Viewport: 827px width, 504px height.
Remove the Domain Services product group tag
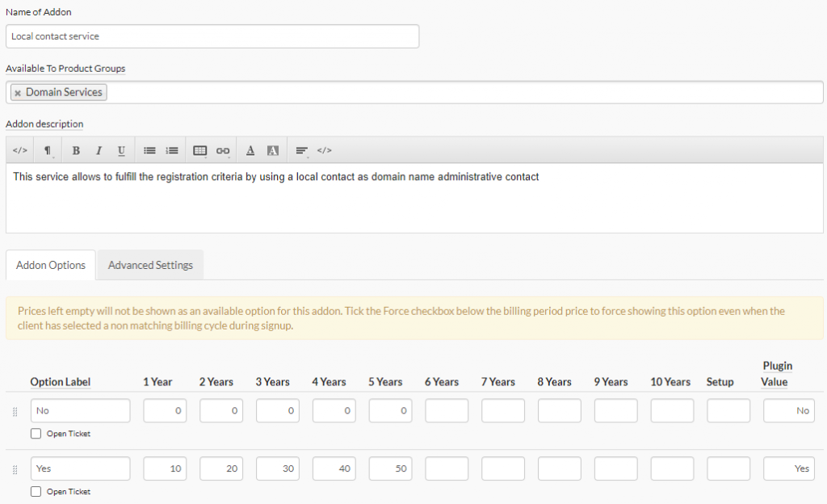pyautogui.click(x=18, y=91)
